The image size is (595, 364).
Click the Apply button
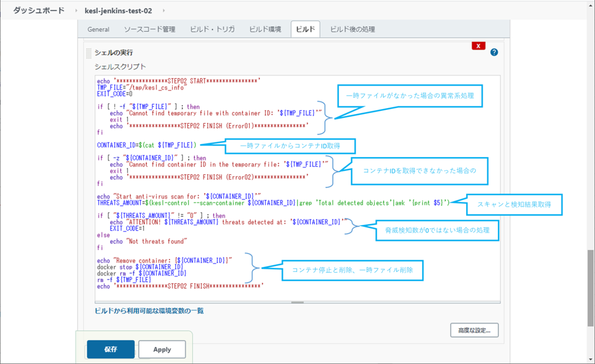[162, 349]
